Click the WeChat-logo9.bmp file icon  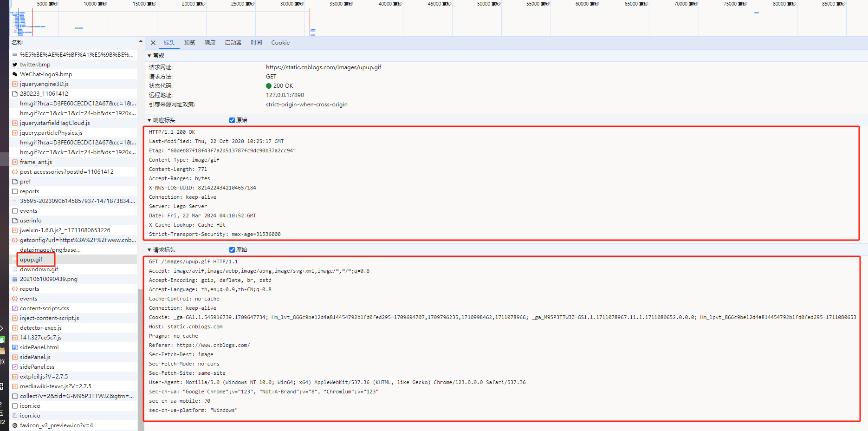15,74
